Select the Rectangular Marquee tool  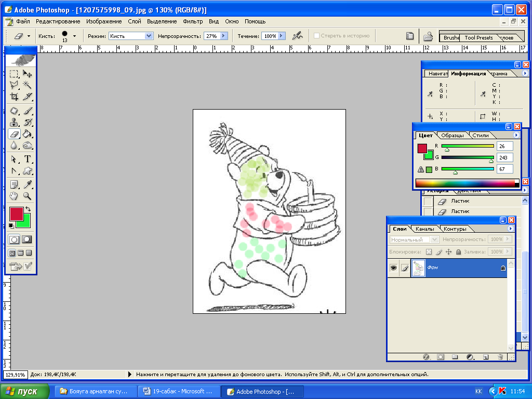pyautogui.click(x=14, y=74)
